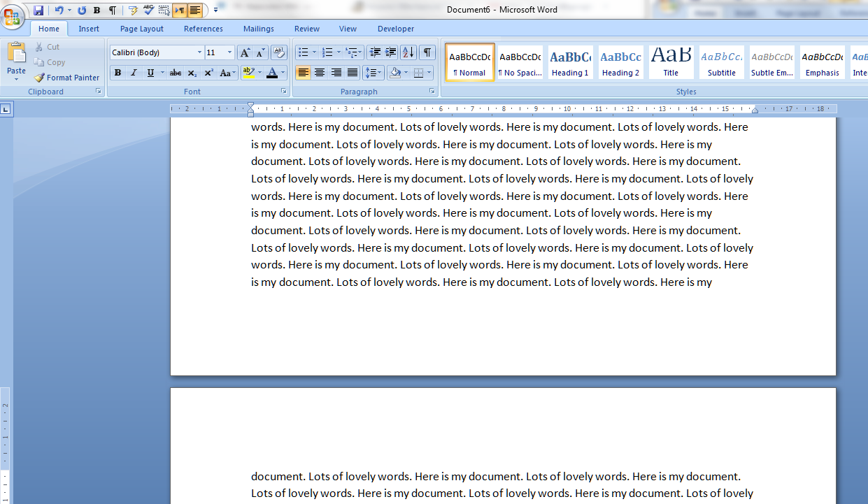Click the tab selector at ruler corner
This screenshot has height=504, width=868.
[6, 109]
